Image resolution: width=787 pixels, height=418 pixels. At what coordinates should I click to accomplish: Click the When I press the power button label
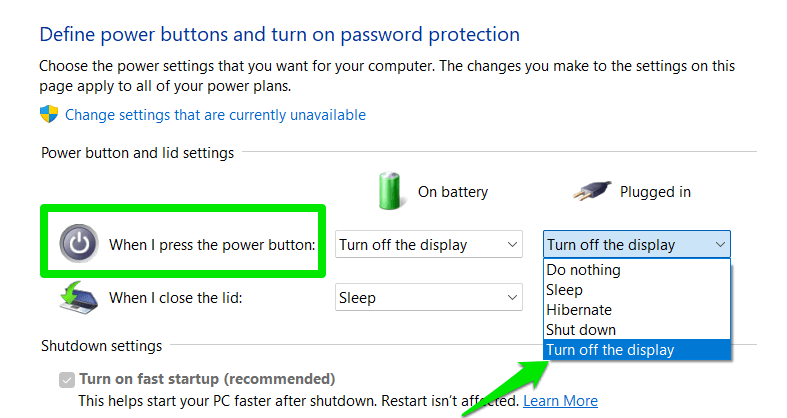pyautogui.click(x=212, y=244)
